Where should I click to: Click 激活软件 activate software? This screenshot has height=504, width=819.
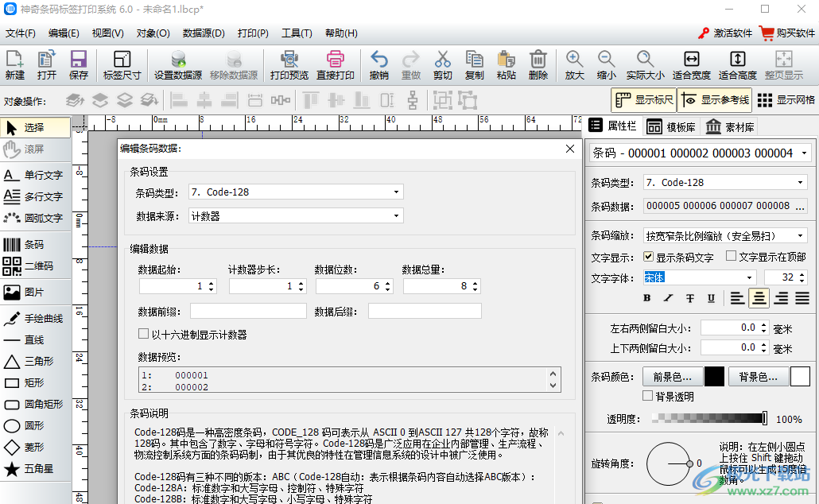725,33
